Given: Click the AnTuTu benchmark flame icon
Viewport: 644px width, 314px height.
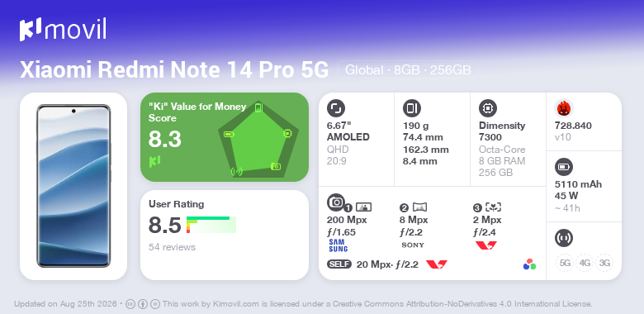Looking at the screenshot, I should coord(563,108).
